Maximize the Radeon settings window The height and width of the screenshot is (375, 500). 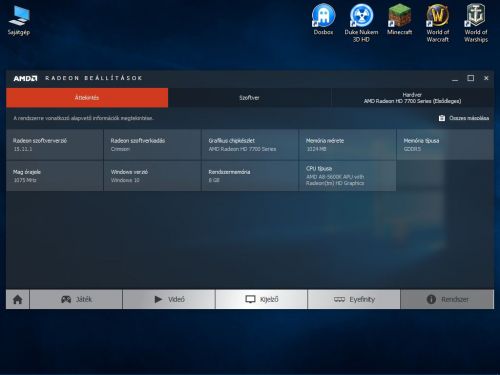point(471,78)
